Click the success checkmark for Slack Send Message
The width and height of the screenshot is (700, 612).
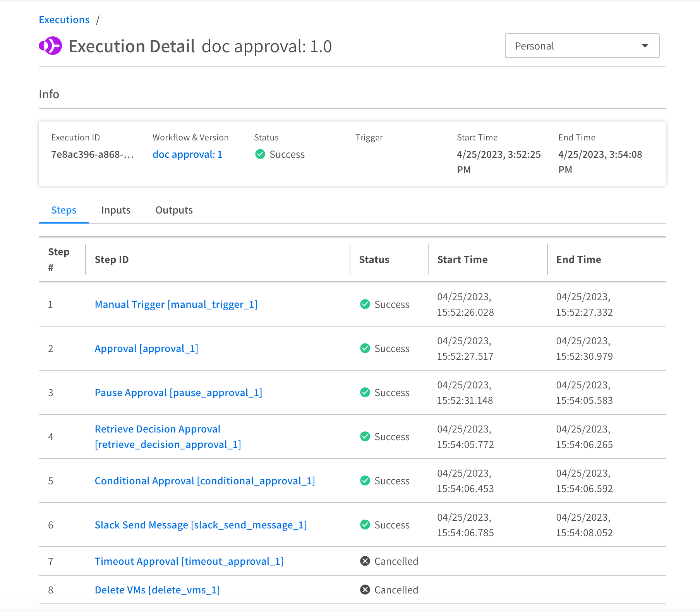pos(365,525)
